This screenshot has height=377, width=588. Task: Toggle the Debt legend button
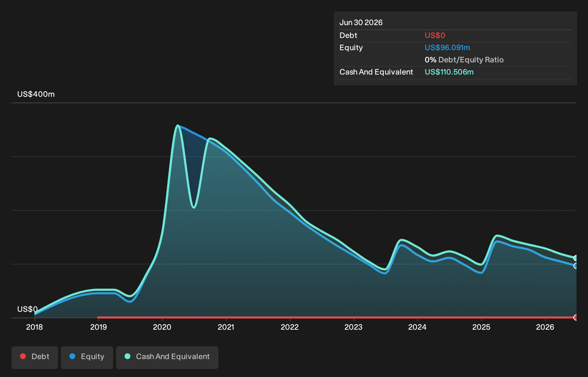(x=35, y=357)
